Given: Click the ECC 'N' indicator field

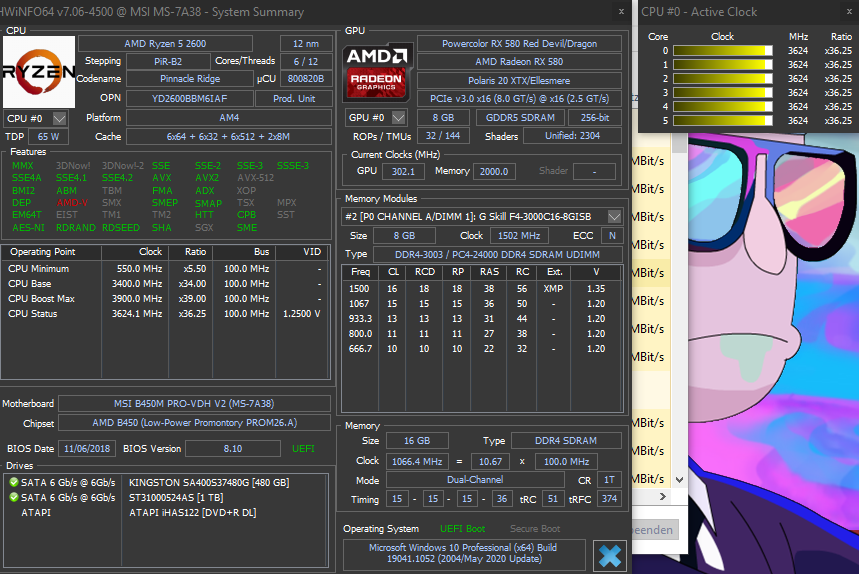Looking at the screenshot, I should [612, 236].
